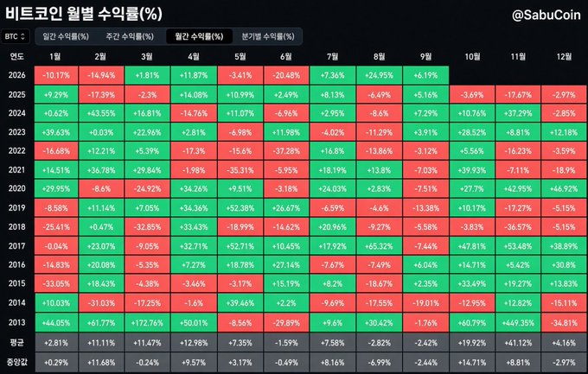Click the +24.95% cell in 2026 row
588x374 pixels.
(x=379, y=75)
